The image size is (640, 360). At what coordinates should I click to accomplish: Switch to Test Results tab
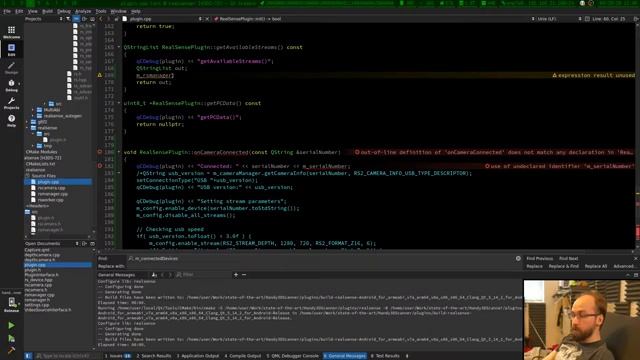point(385,356)
